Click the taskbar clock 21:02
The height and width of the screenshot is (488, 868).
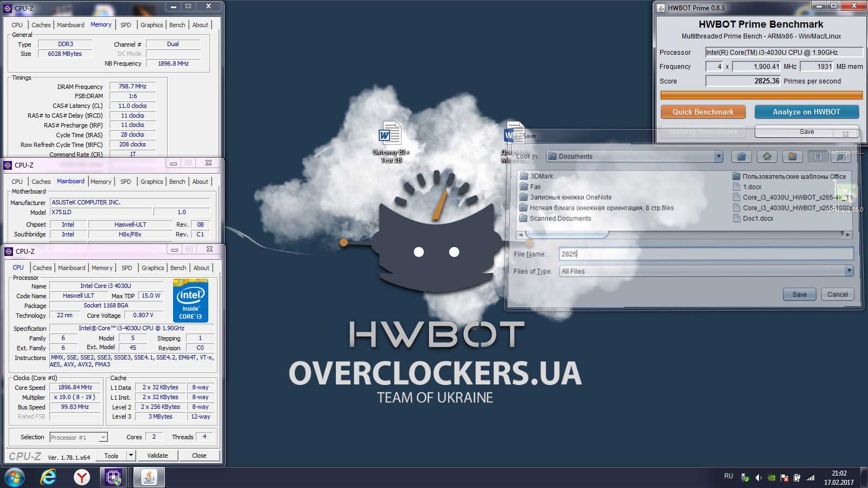point(839,473)
